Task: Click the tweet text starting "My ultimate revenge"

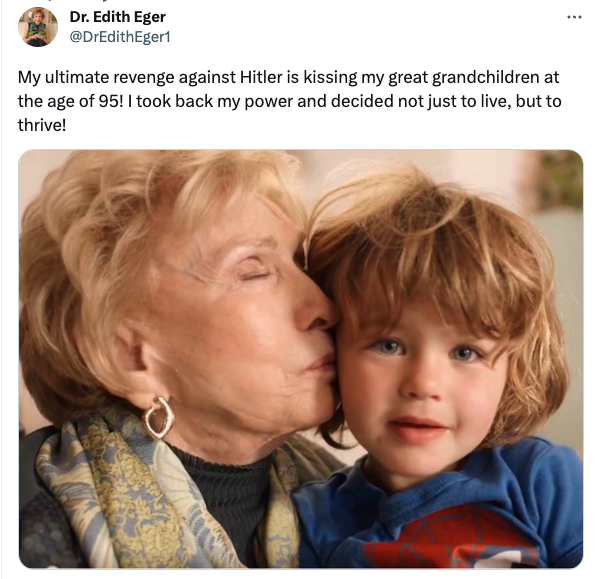Action: click(x=289, y=101)
